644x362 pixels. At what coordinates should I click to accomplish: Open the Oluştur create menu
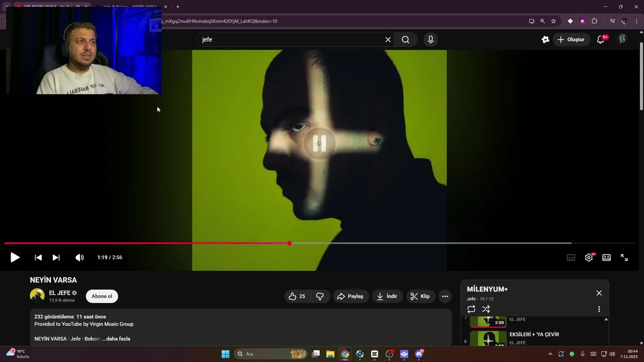pos(571,40)
